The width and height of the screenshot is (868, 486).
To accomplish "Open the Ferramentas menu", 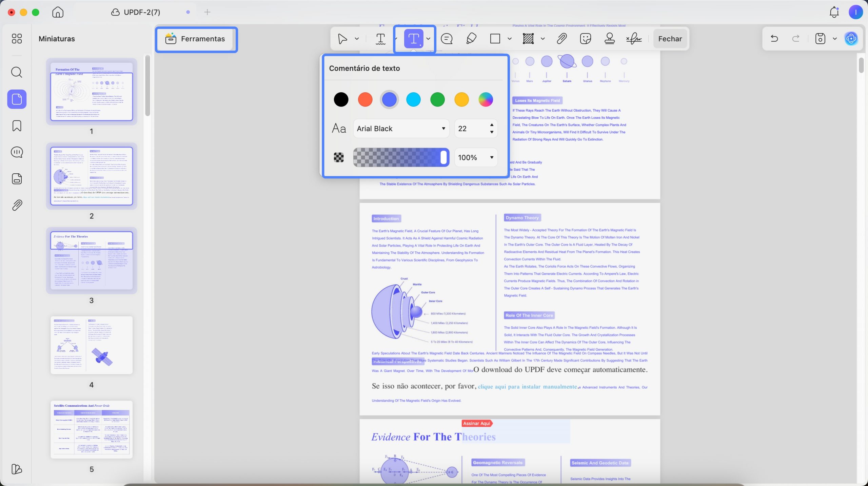I will [196, 39].
